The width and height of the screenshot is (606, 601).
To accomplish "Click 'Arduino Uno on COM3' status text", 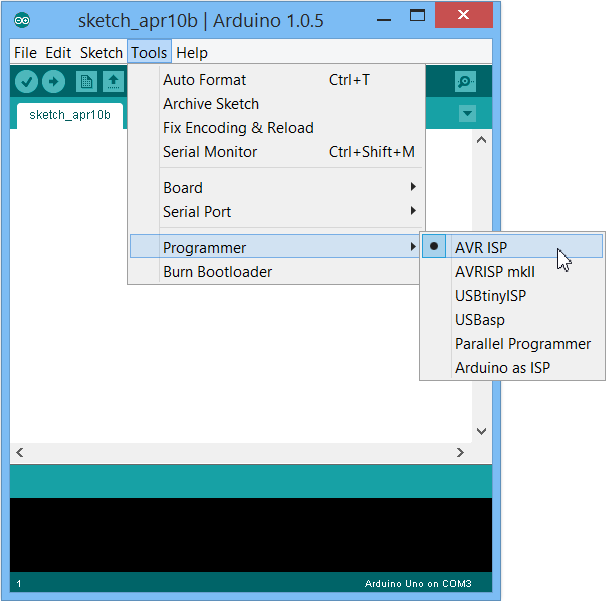I will click(418, 584).
